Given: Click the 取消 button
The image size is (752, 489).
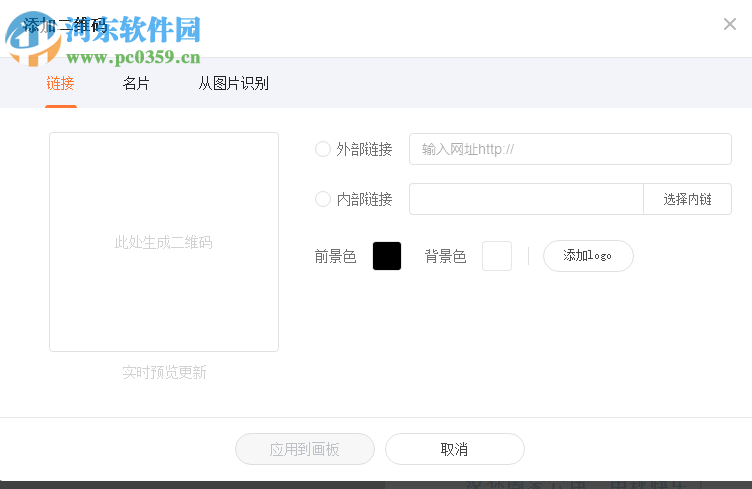Looking at the screenshot, I should tap(455, 449).
